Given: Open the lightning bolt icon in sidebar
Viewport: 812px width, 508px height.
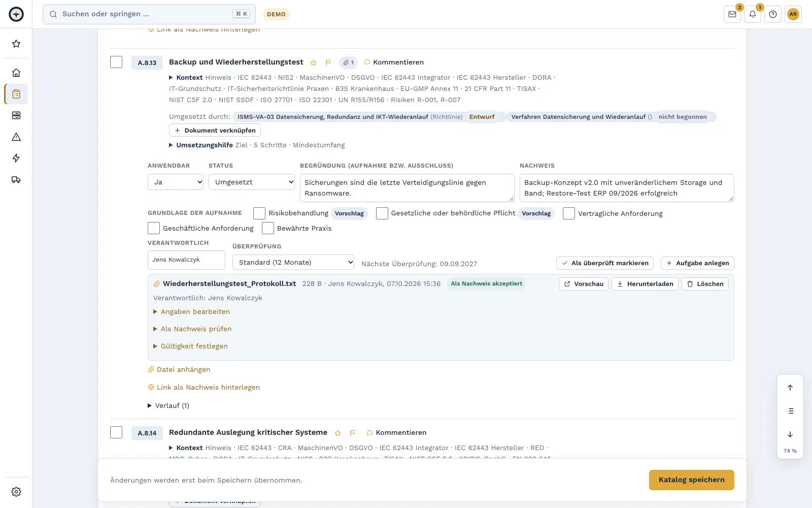Looking at the screenshot, I should pyautogui.click(x=16, y=158).
